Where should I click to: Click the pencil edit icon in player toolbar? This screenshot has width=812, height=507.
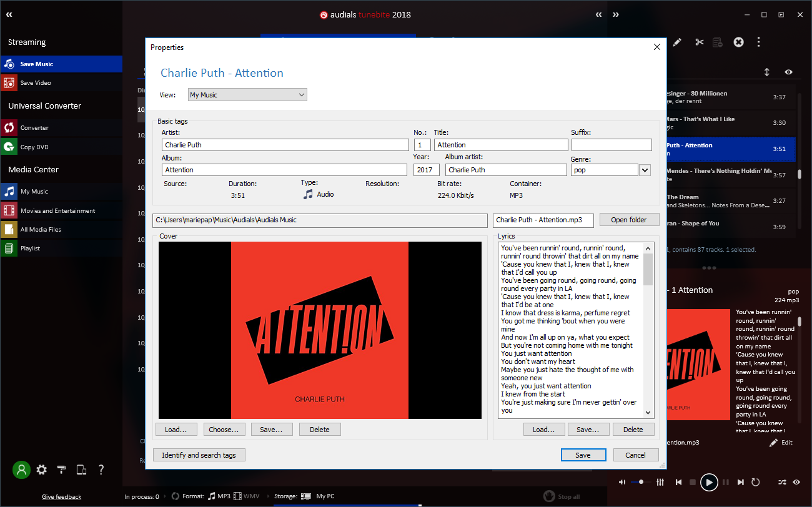tap(677, 42)
